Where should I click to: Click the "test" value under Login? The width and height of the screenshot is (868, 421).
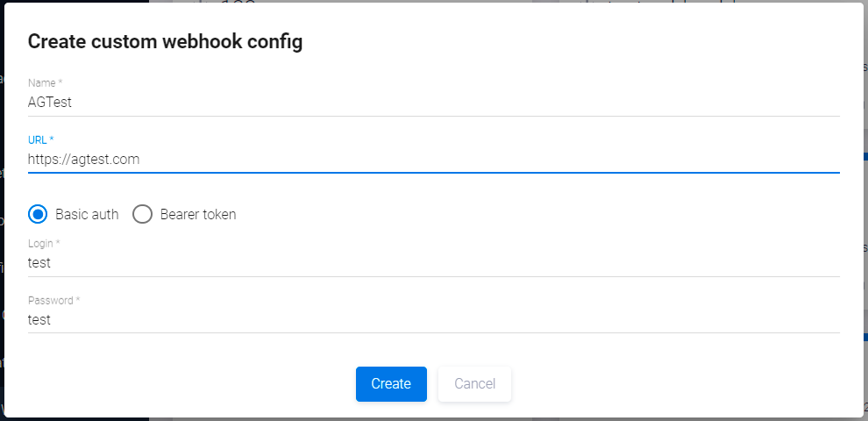(x=39, y=262)
